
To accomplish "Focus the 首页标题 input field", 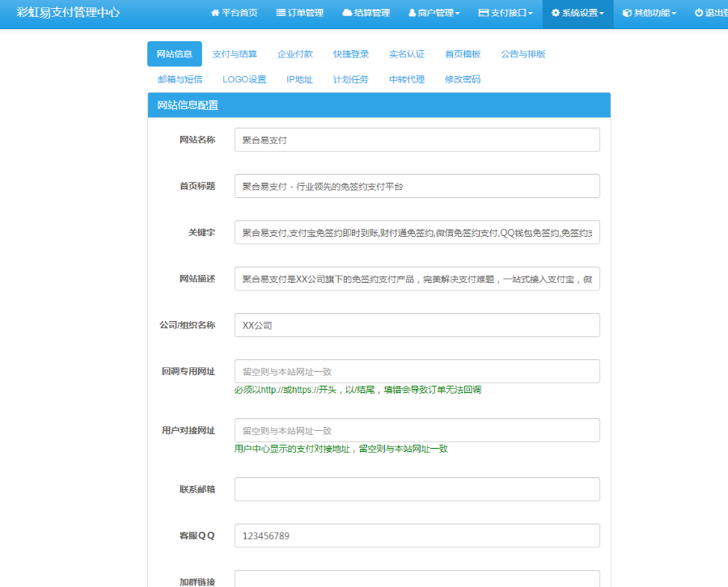I will pyautogui.click(x=417, y=186).
